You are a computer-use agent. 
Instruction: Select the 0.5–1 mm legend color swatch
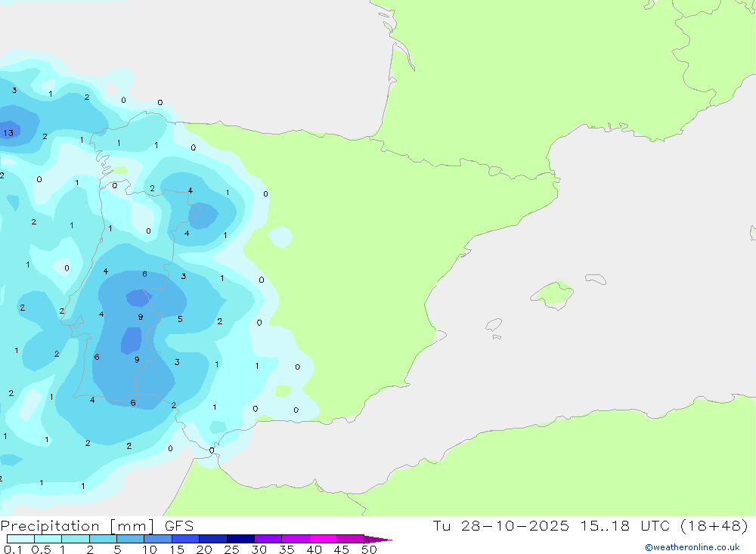click(48, 539)
